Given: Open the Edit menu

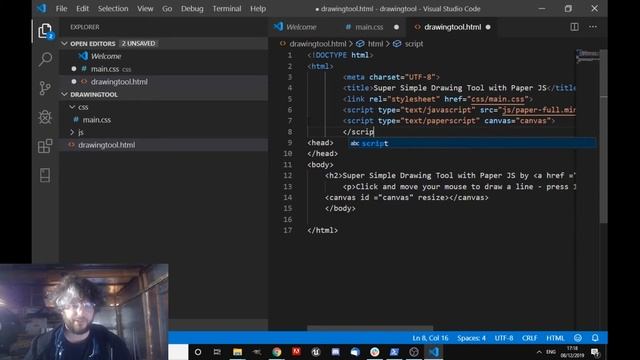Looking at the screenshot, I should 82,9.
